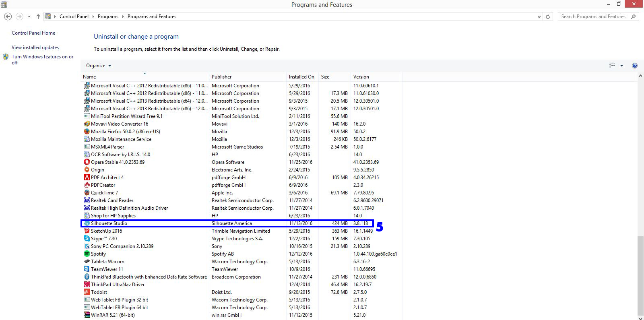Screen dimensions: 644x320
Task: Open Turn Windows features on or off
Action: coord(42,60)
